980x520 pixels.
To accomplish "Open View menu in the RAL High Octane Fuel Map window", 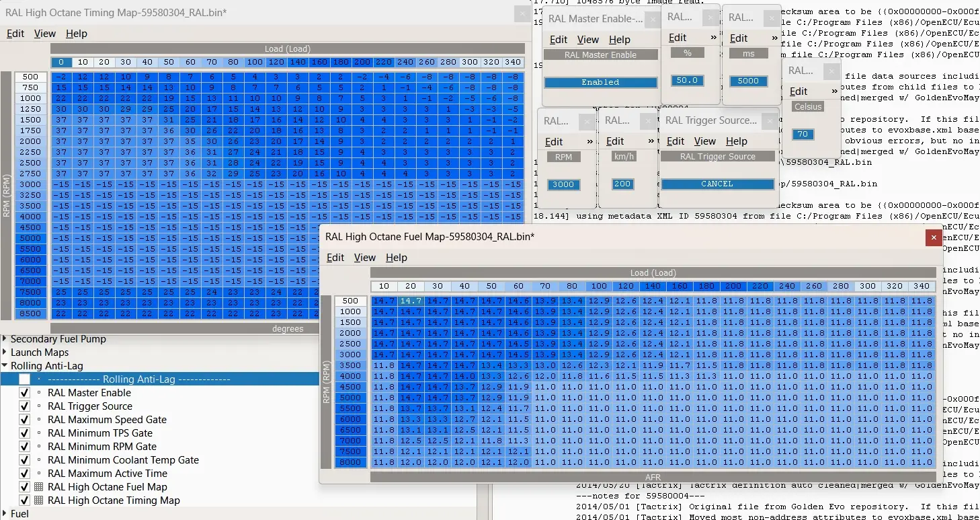I will [365, 258].
